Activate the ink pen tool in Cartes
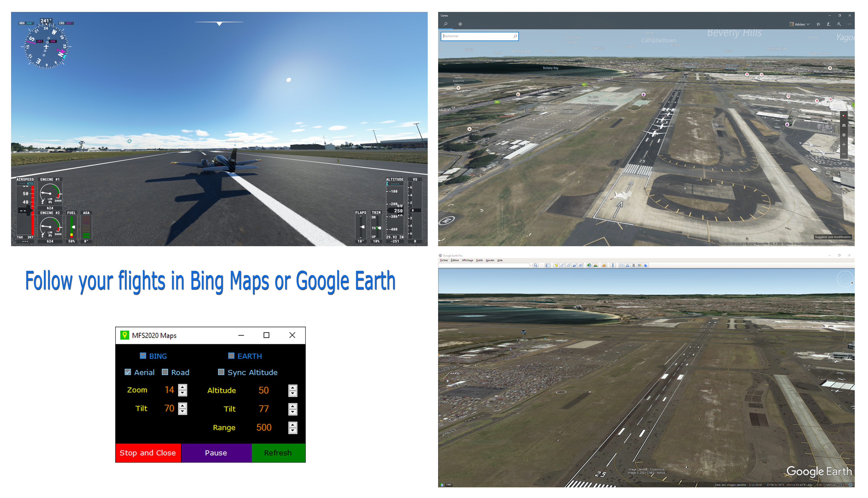 (828, 24)
